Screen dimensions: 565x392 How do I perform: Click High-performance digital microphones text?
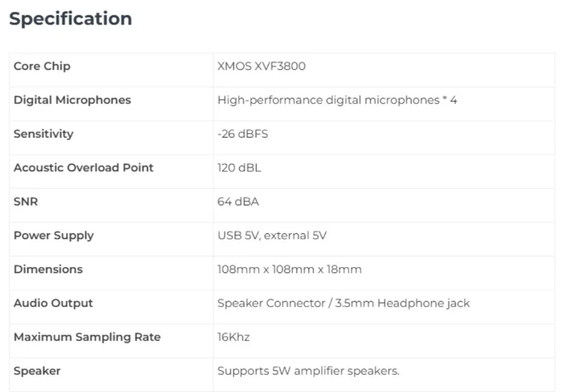(337, 100)
